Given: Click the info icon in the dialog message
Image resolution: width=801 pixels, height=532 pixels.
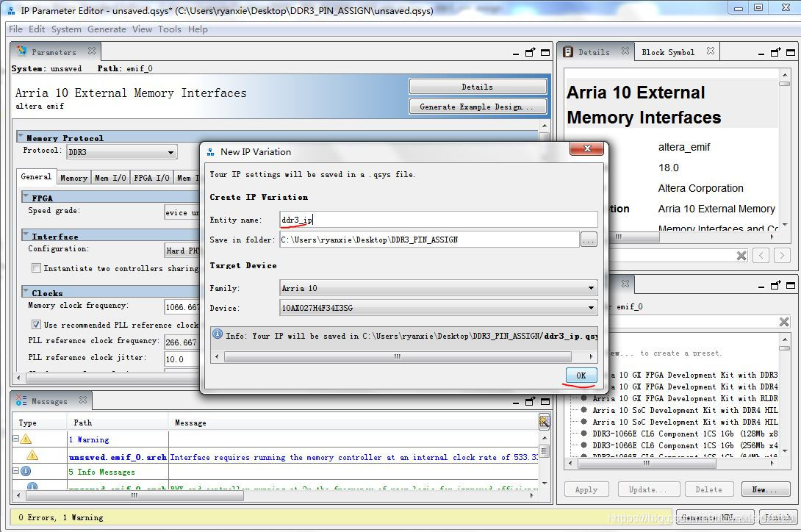Looking at the screenshot, I should coord(218,334).
